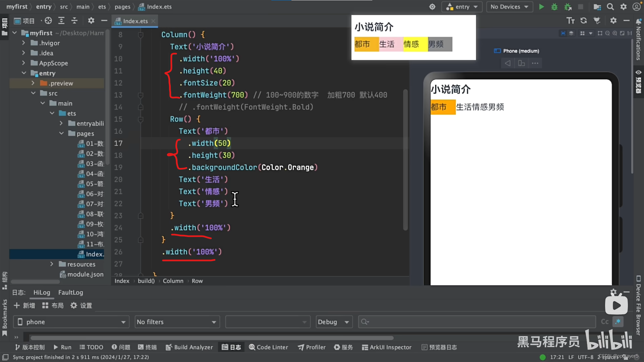The image size is (644, 362).
Task: Expand the resources folder
Action: (x=52, y=264)
